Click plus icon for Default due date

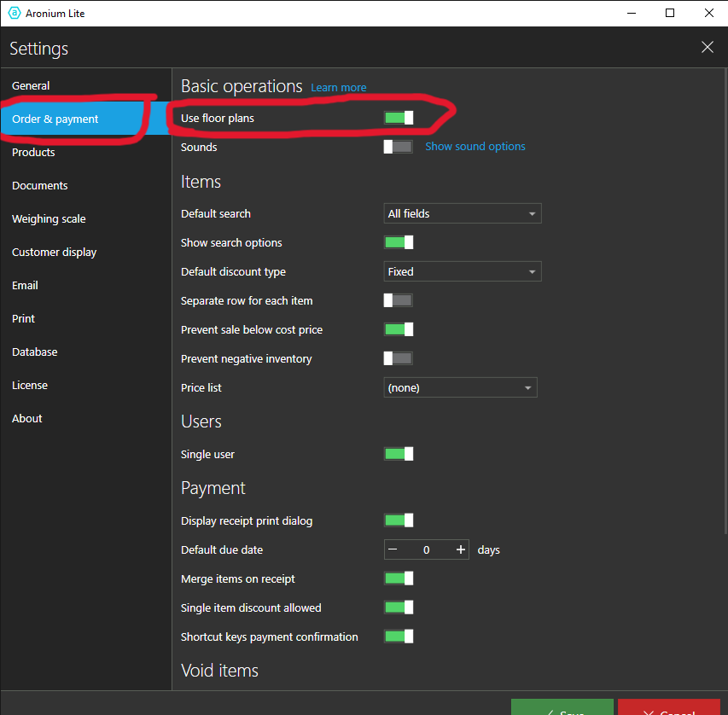click(461, 549)
